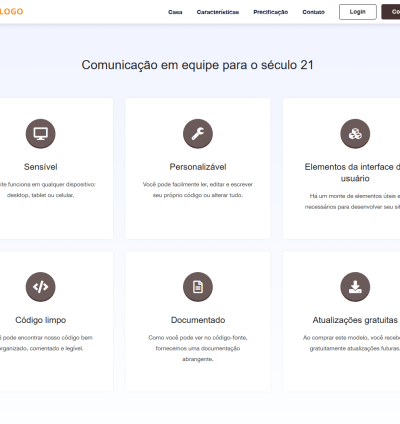Click the document icon above Documentado
The width and height of the screenshot is (400, 424).
click(198, 287)
